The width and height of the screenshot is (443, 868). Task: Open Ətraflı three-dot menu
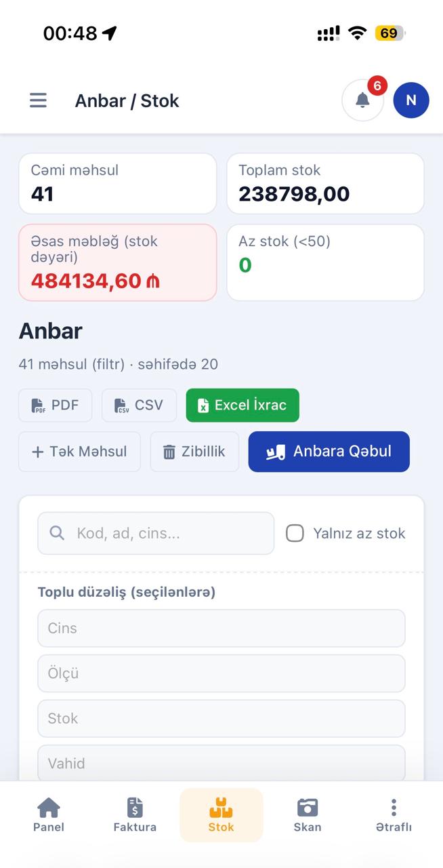pos(394,814)
